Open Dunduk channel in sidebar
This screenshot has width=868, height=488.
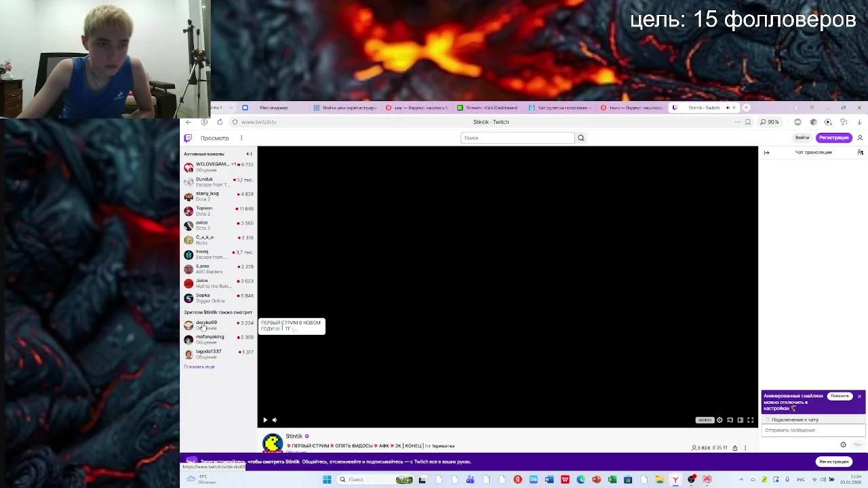click(x=218, y=182)
